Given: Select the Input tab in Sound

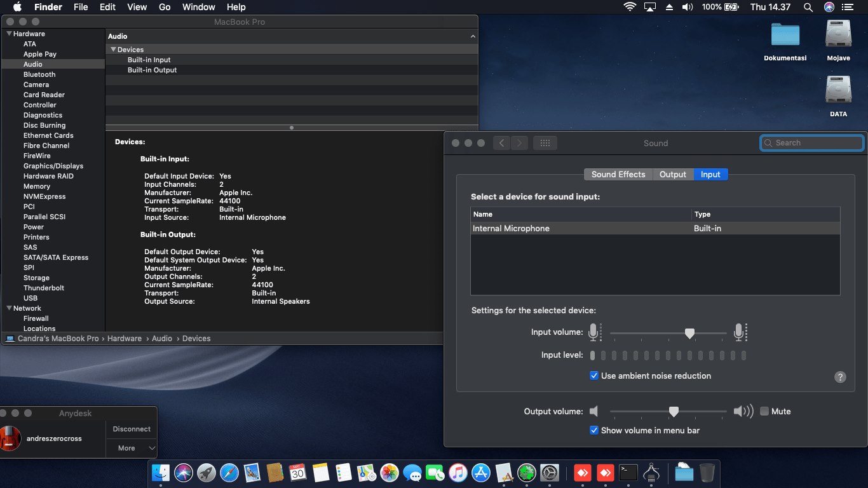Looking at the screenshot, I should point(710,174).
